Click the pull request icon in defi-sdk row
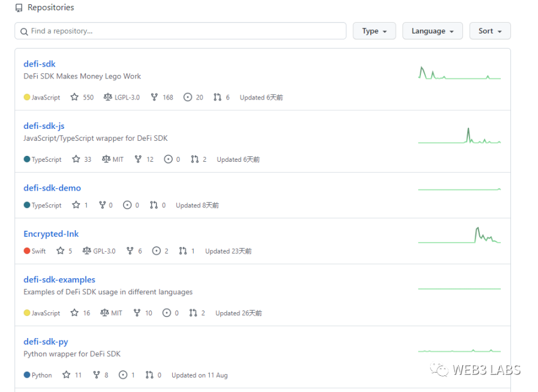The image size is (538, 392). [217, 97]
